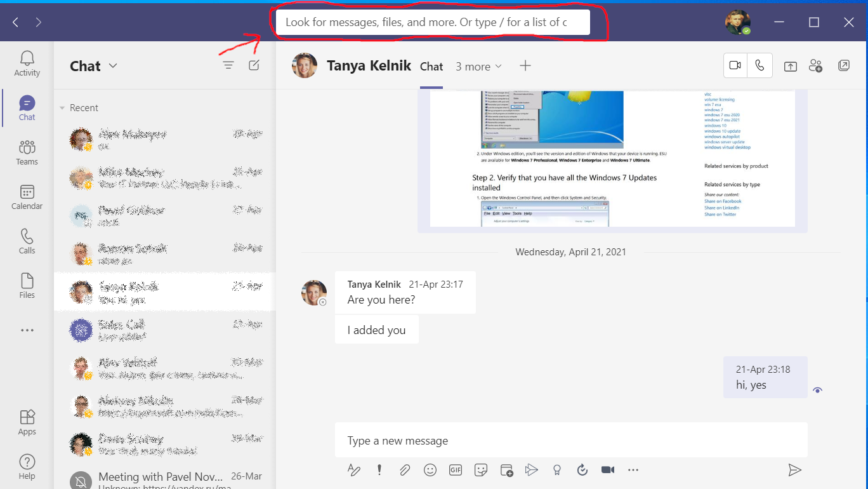Select the Chat tab in the conversation header
The image size is (868, 489).
(x=431, y=66)
